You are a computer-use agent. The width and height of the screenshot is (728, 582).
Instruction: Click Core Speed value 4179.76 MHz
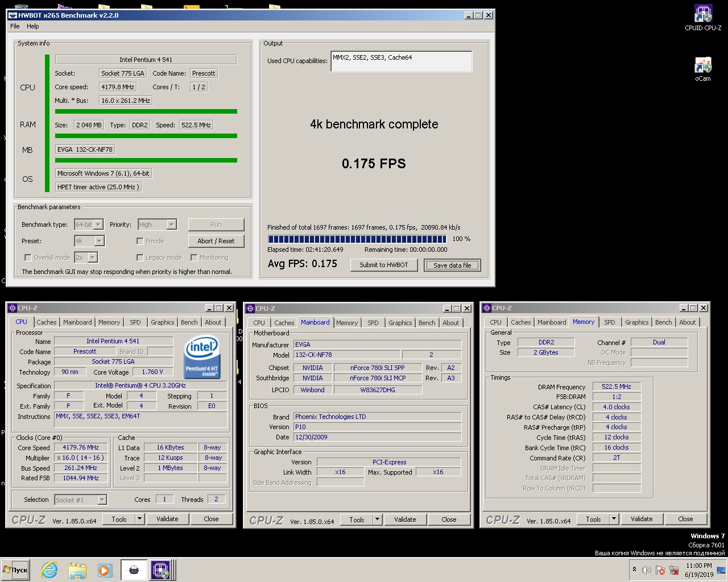click(81, 448)
